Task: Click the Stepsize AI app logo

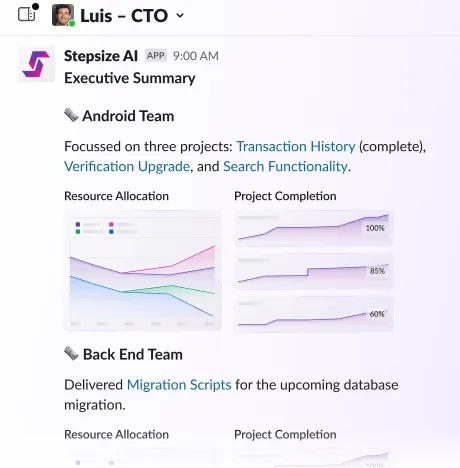Action: (x=36, y=64)
